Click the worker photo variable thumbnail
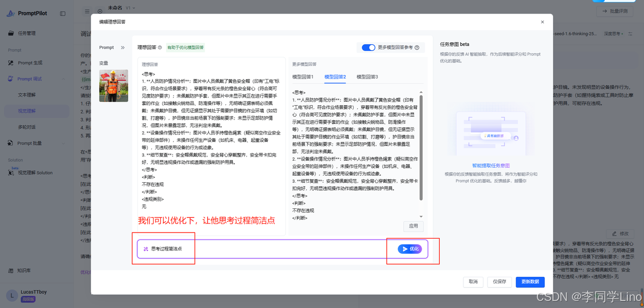 (114, 86)
